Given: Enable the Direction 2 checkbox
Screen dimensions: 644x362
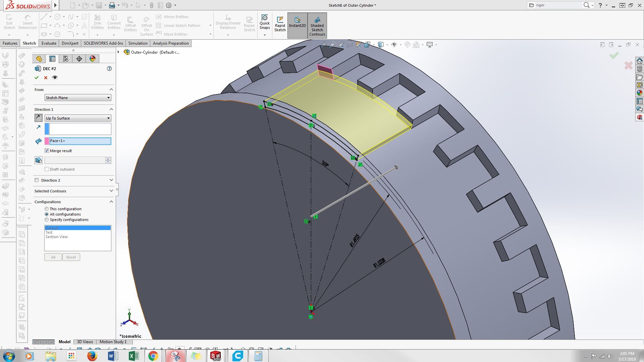Looking at the screenshot, I should [x=37, y=180].
